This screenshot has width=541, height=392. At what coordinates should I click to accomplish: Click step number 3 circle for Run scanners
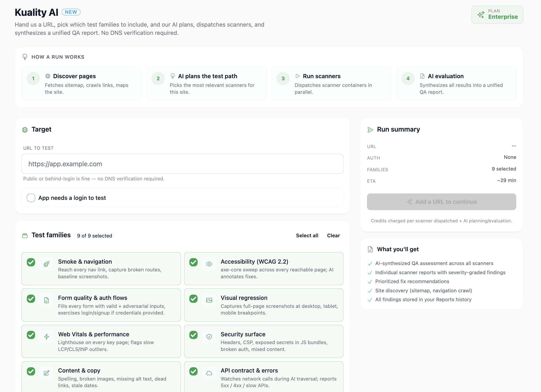[283, 78]
